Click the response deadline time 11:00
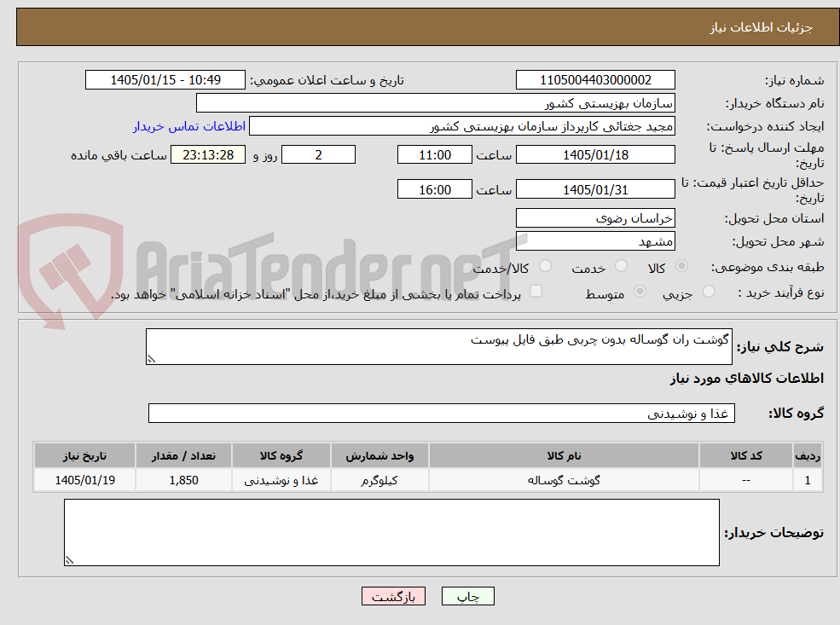Viewport: 840px width, 625px height. coord(434,155)
